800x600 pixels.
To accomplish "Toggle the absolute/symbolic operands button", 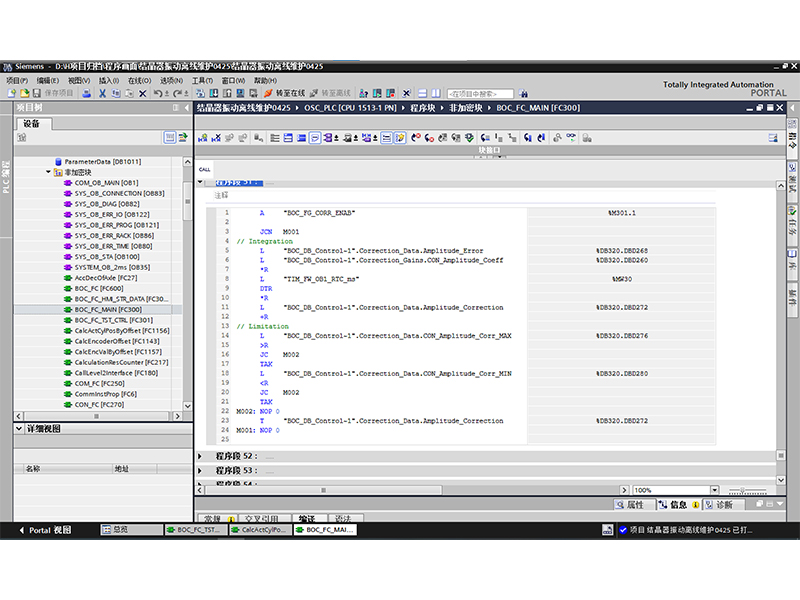I will pos(329,138).
